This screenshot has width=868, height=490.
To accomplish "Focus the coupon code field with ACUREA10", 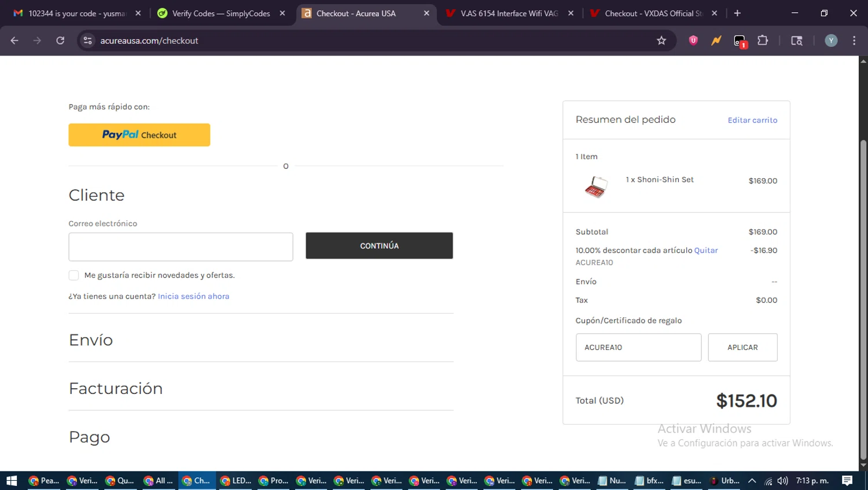I will [638, 348].
